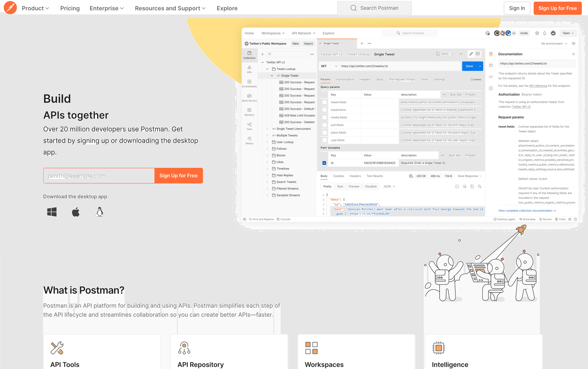Switch to the Test Results response tab
This screenshot has width=588, height=369.
(374, 176)
